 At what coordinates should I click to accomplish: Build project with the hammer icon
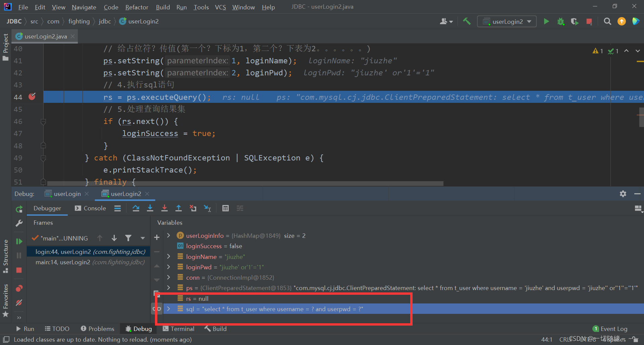(467, 21)
